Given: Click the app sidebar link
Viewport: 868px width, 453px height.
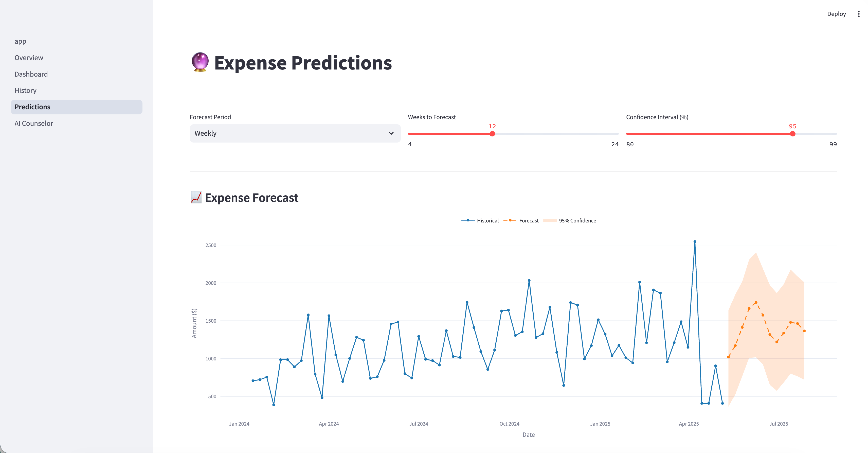Looking at the screenshot, I should pyautogui.click(x=20, y=41).
